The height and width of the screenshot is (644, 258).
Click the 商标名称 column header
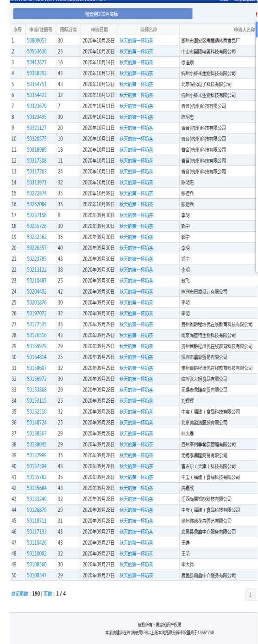click(x=149, y=30)
